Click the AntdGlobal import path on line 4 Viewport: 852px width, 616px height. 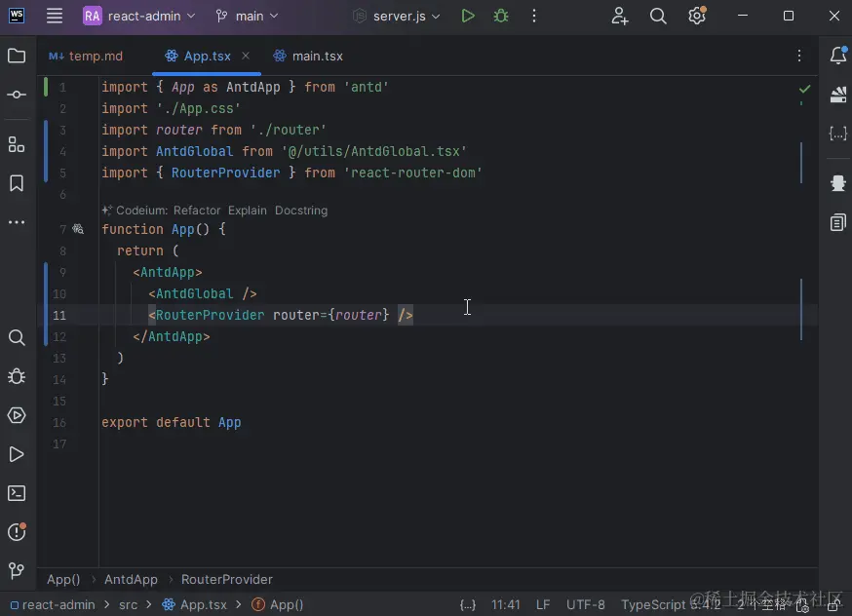click(x=373, y=151)
